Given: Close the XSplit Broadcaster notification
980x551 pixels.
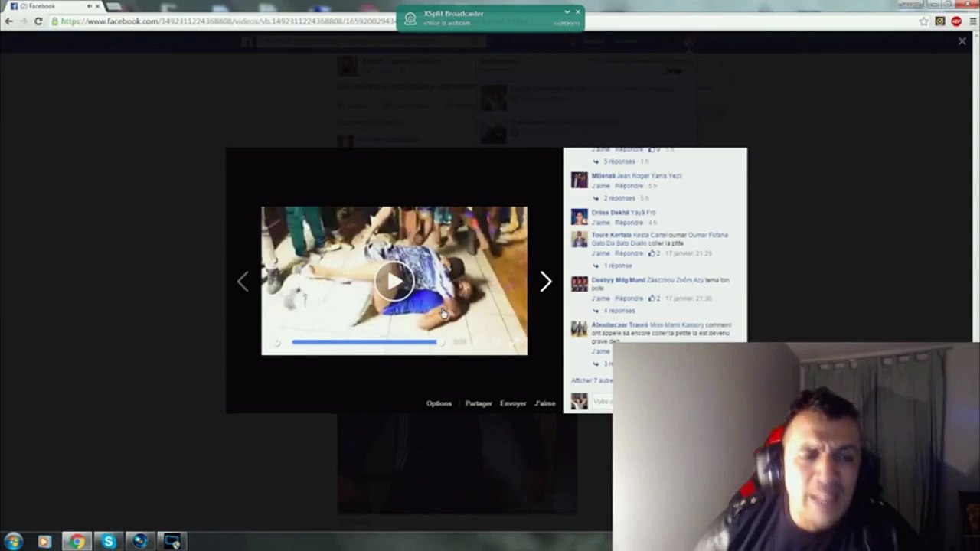Looking at the screenshot, I should click(578, 11).
